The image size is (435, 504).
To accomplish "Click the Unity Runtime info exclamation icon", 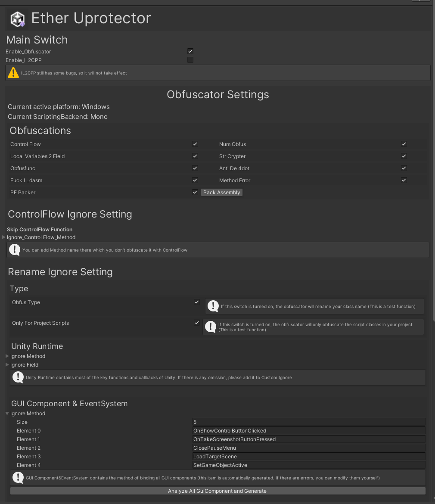I will click(x=18, y=377).
